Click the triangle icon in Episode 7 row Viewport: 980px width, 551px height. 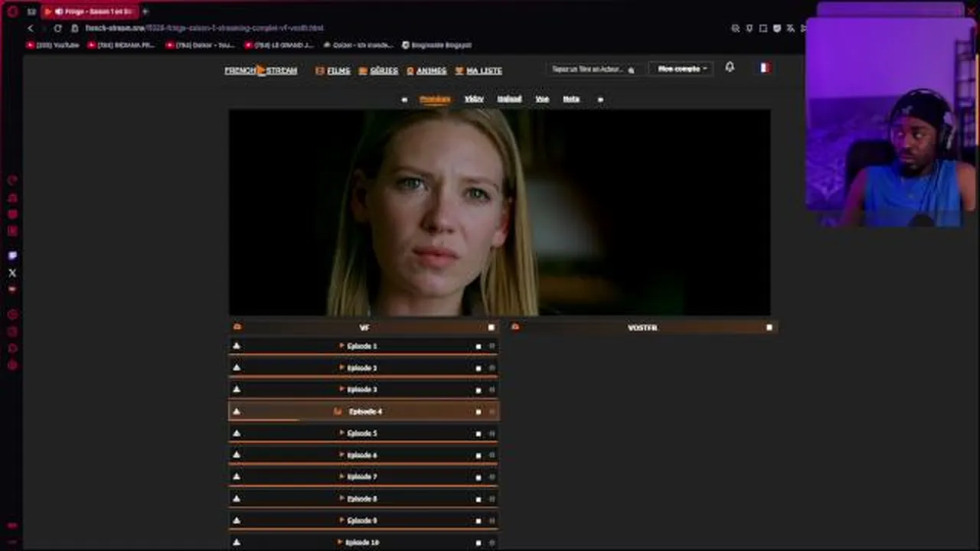pos(237,476)
